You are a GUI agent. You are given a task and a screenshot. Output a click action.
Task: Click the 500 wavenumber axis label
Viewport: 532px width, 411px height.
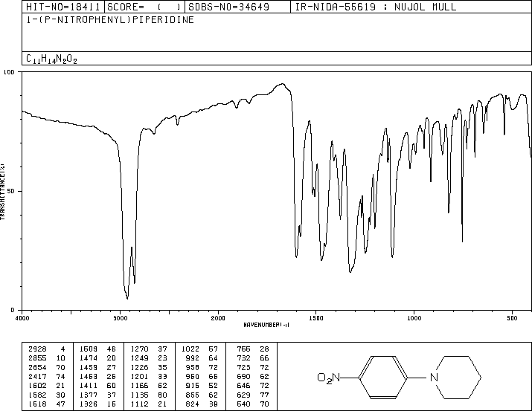click(512, 318)
